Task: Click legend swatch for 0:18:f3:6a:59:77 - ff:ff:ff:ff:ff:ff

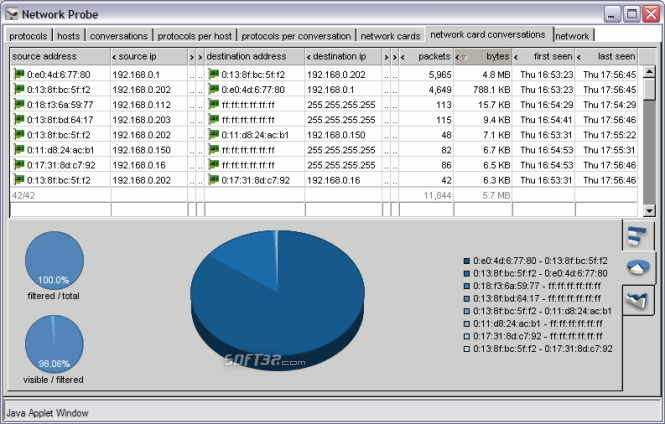Action: 467,286
